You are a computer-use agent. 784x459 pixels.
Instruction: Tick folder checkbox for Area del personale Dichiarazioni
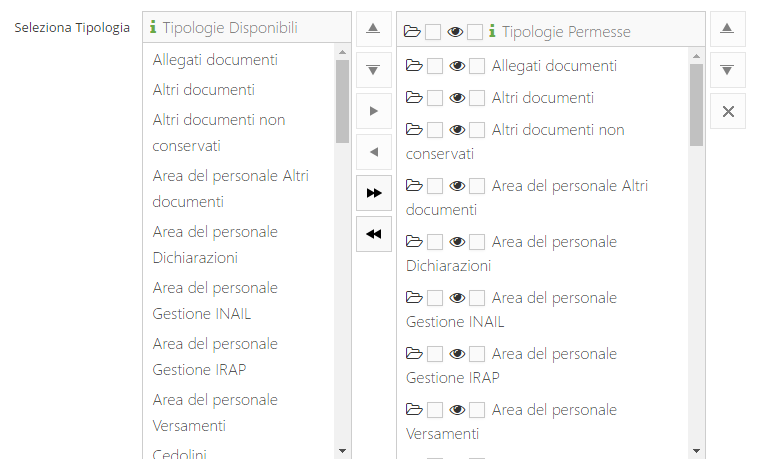(x=435, y=242)
